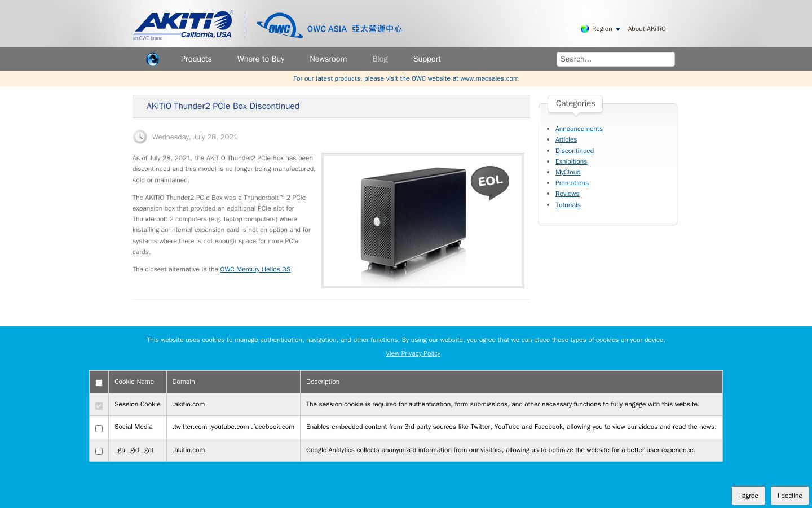The width and height of the screenshot is (812, 508).
Task: Open the Discontinued category
Action: [575, 151]
